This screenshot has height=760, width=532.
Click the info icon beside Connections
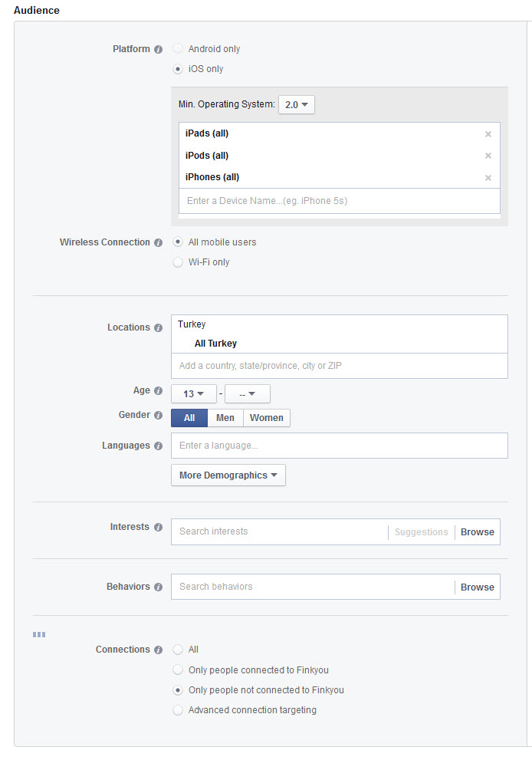pyautogui.click(x=158, y=650)
